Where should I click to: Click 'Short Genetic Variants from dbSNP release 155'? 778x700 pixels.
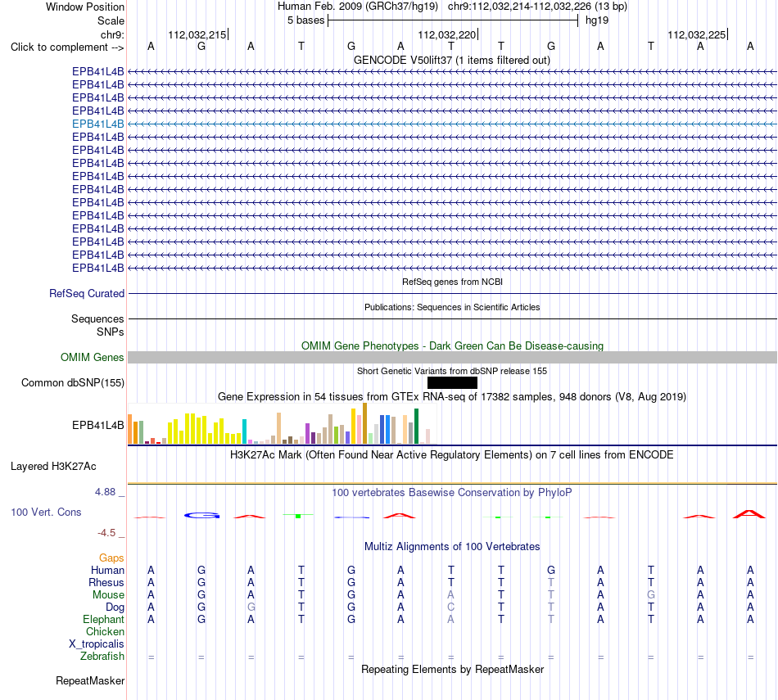pos(452,371)
